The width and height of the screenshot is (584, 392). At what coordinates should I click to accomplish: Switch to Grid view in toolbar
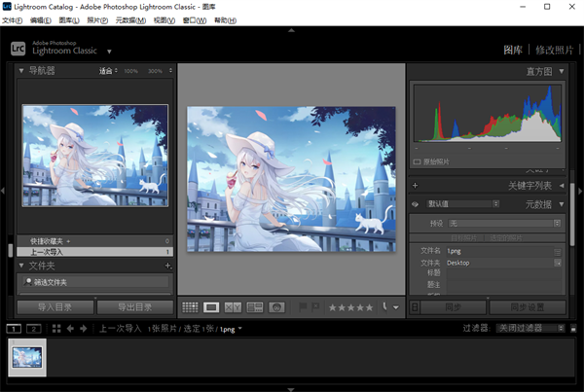[x=190, y=307]
